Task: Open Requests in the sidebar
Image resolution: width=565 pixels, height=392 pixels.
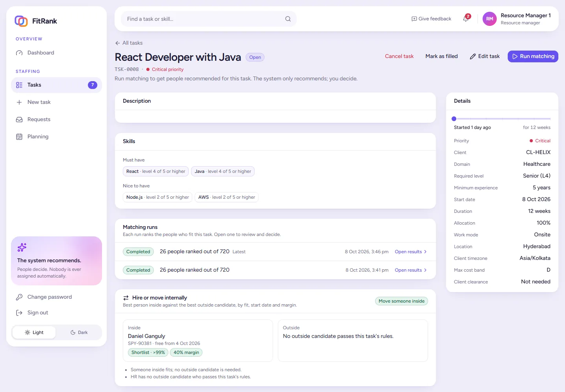Action: 56,120
